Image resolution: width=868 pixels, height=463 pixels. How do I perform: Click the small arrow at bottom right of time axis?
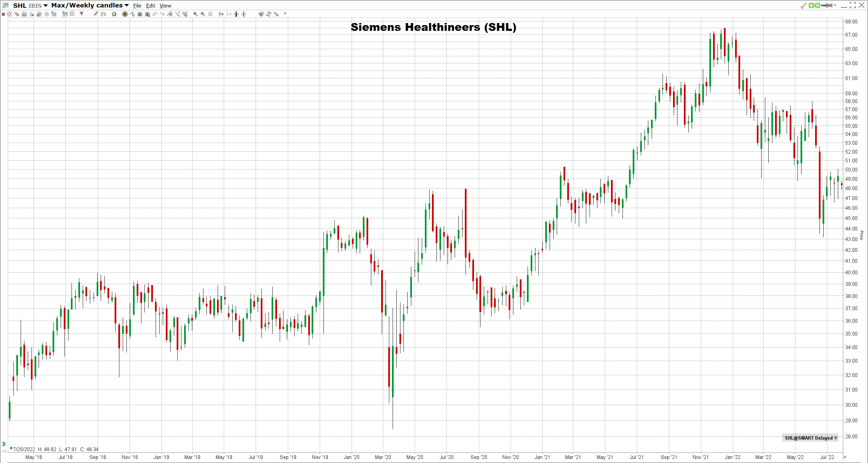click(x=845, y=457)
